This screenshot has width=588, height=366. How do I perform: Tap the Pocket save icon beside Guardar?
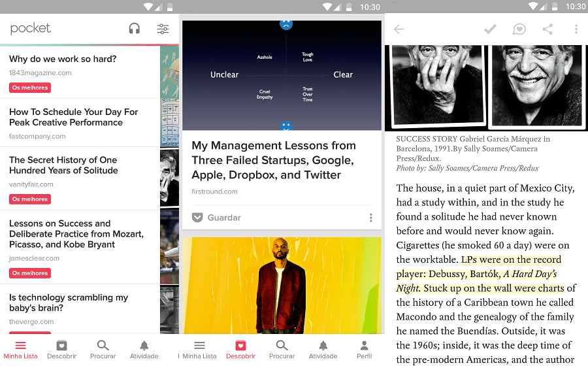click(197, 218)
